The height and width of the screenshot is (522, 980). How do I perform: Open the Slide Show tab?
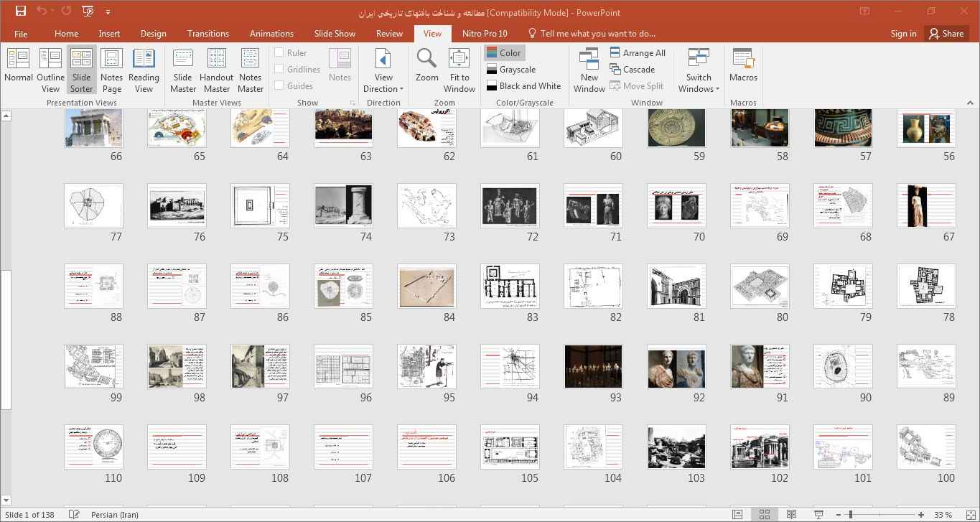[x=335, y=34]
